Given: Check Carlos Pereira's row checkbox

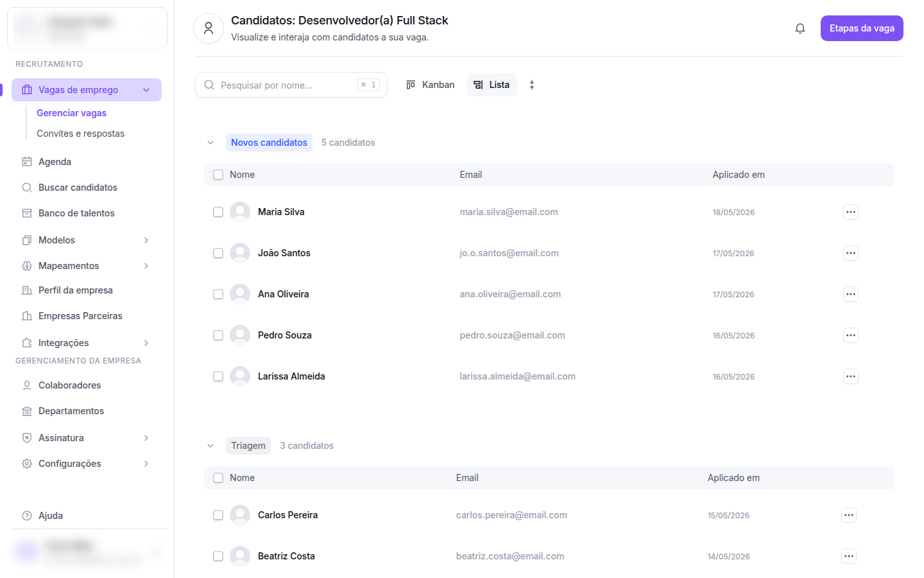Looking at the screenshot, I should click(x=218, y=515).
